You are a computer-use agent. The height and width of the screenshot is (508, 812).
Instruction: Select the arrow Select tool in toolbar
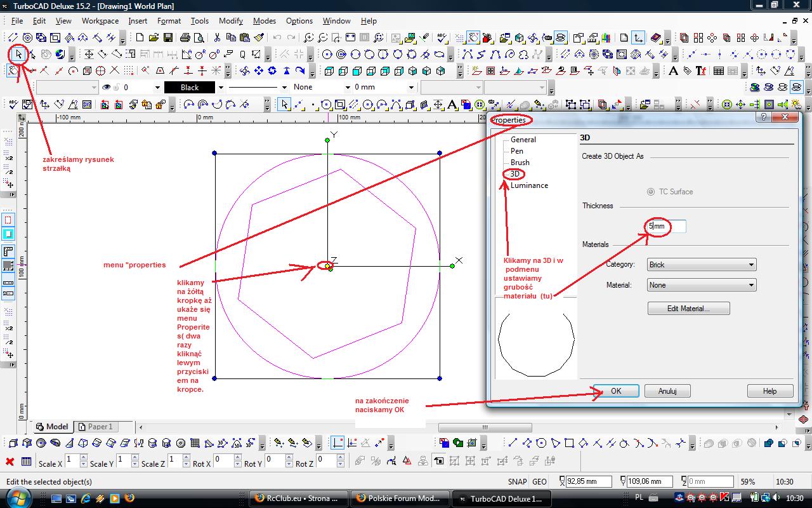18,55
